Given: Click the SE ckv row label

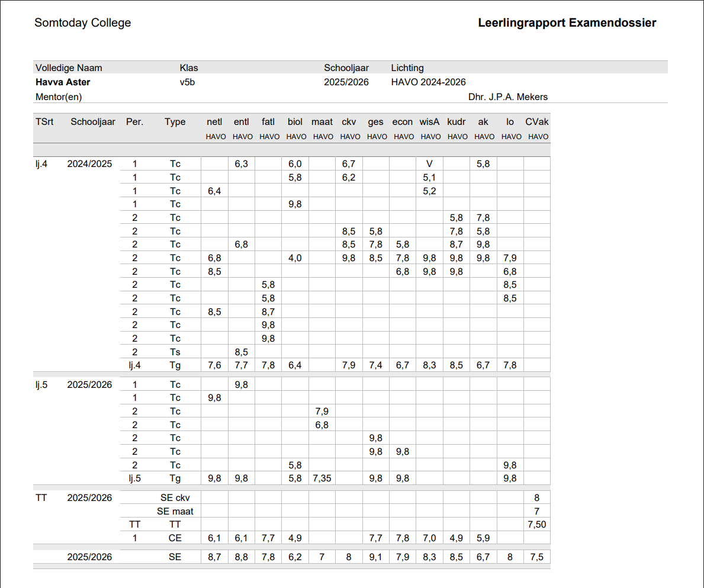Looking at the screenshot, I should (175, 497).
